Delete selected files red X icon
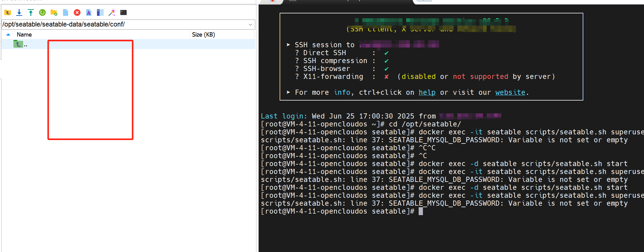The width and height of the screenshot is (644, 252). point(77,12)
